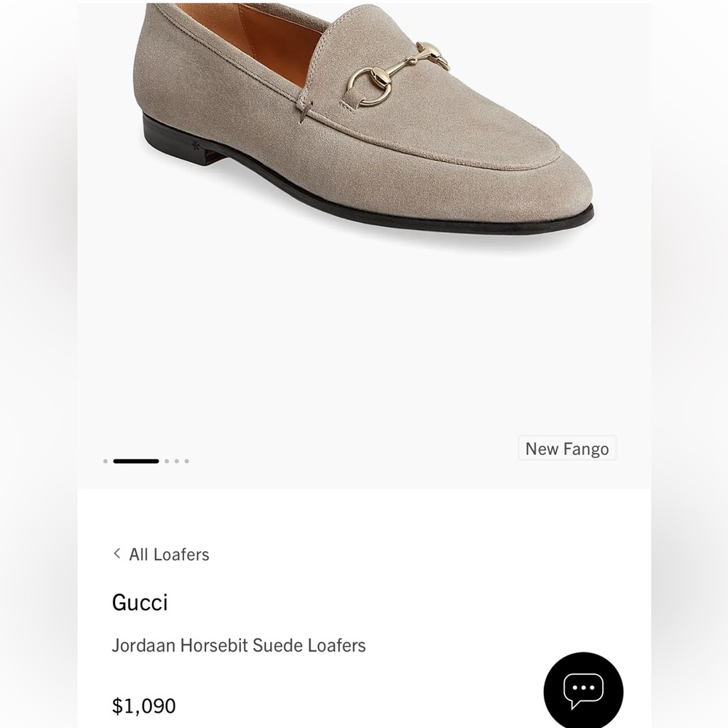Click the Jordaan Horsebit Suede Loafers title

coord(239,645)
